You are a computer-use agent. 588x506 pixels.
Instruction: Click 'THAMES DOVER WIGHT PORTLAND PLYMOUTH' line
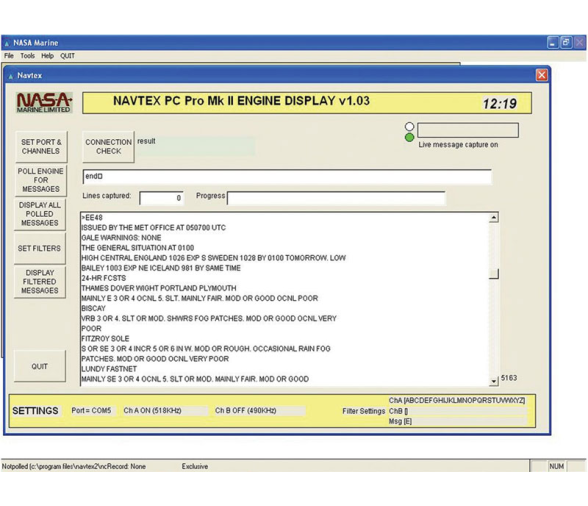coord(159,288)
